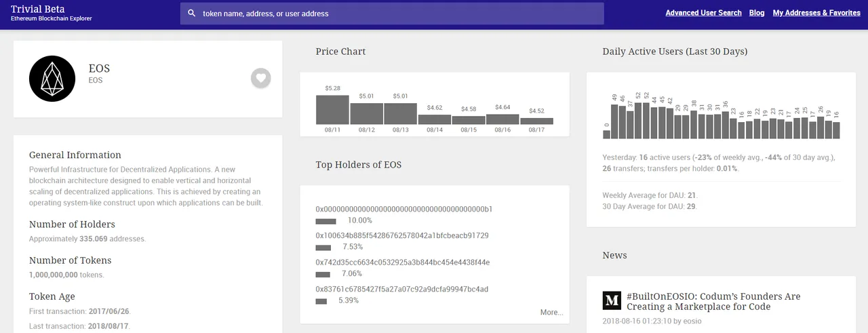Click the 30 Day Average for DAU line

650,206
